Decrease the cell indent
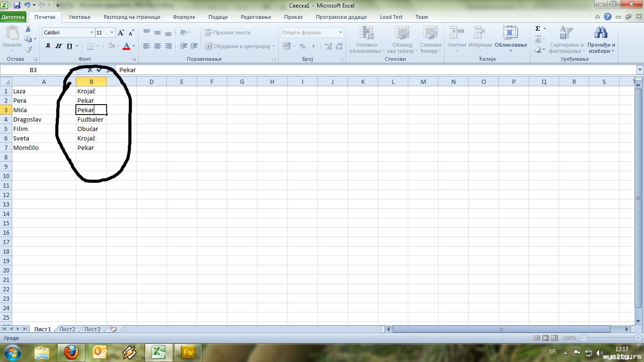 click(183, 46)
